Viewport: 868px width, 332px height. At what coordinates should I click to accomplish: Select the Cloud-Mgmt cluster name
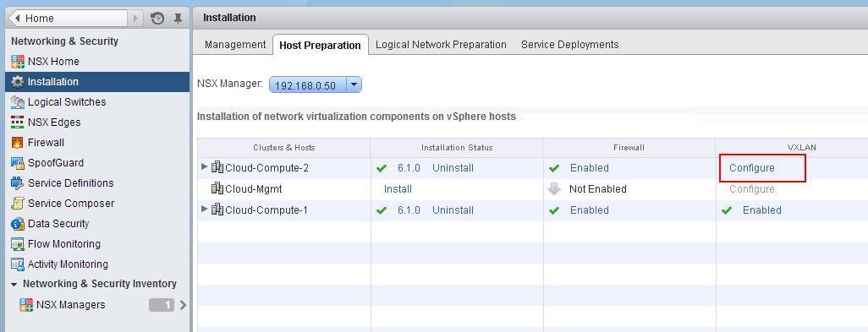[254, 189]
